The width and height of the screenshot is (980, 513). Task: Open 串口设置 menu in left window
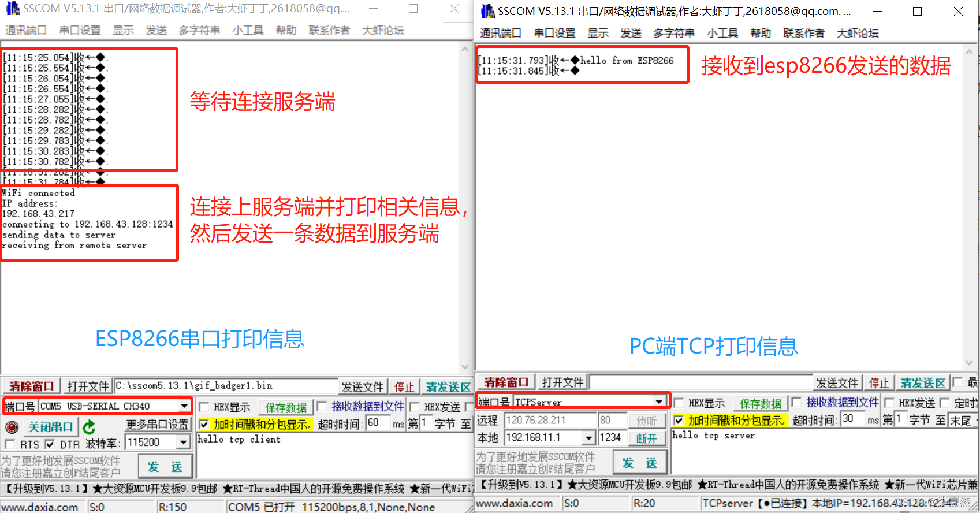80,30
